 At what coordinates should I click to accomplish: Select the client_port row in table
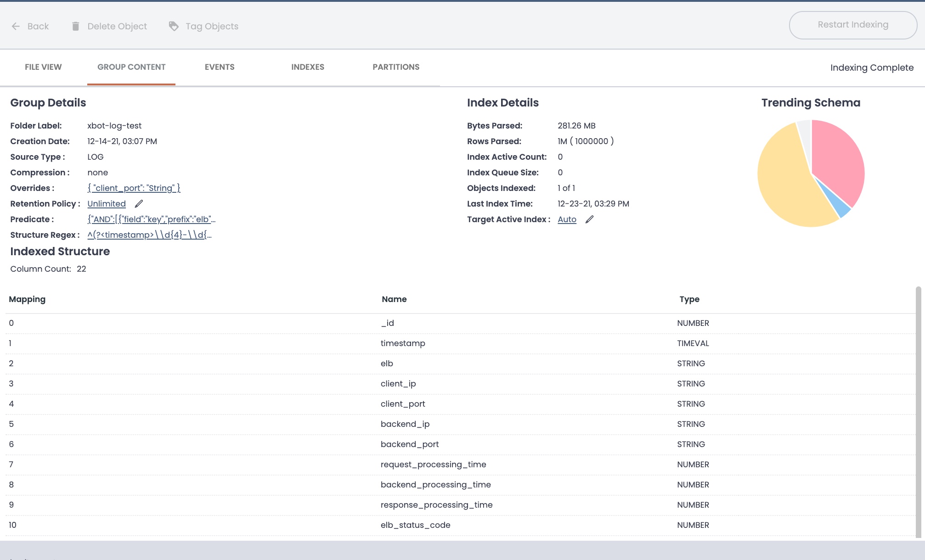(403, 404)
